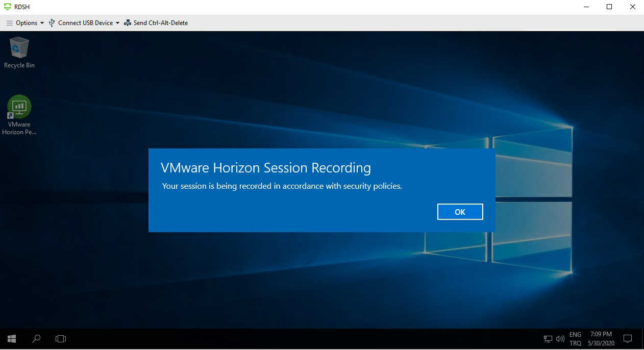Screen dimensions: 644x350
Task: Maximize the RDSH window
Action: 609,7
